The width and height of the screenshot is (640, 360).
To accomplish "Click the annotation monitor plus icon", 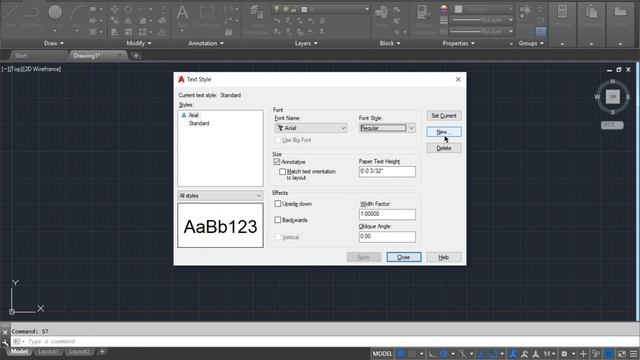I will pyautogui.click(x=583, y=354).
